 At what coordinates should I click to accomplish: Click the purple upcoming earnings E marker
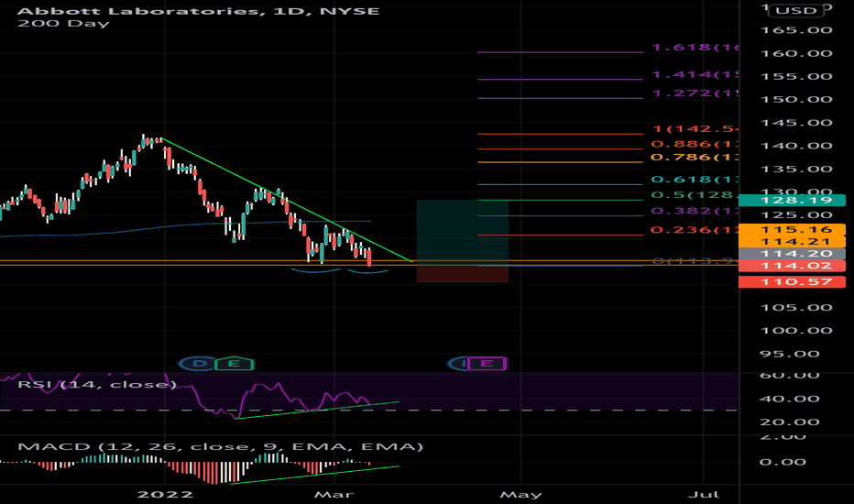pos(487,364)
